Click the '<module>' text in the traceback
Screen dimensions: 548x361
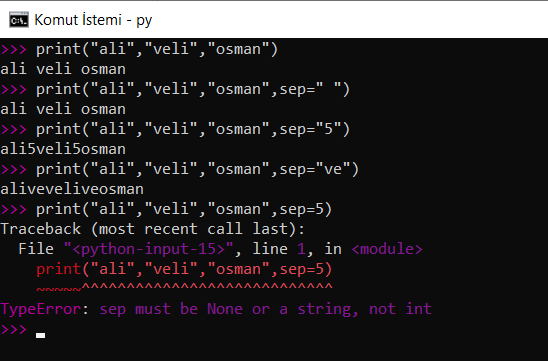coord(387,249)
